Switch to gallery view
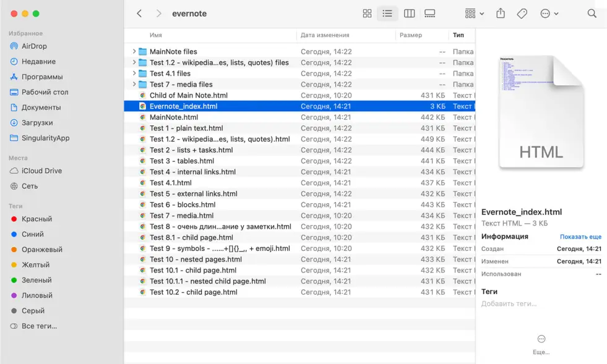The width and height of the screenshot is (607, 364). (x=430, y=14)
